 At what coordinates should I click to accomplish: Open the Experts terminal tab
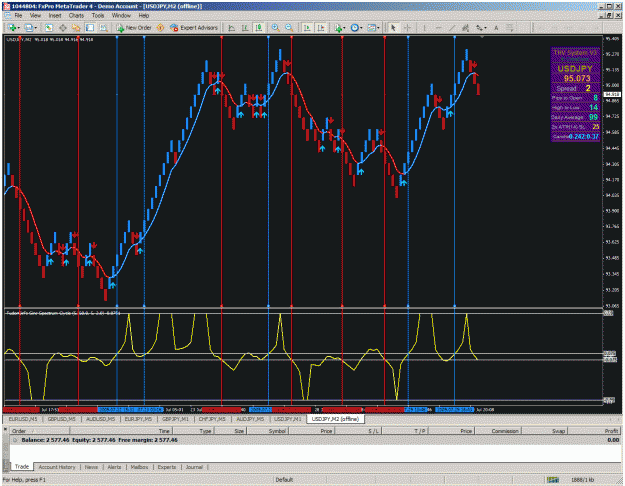pyautogui.click(x=167, y=467)
